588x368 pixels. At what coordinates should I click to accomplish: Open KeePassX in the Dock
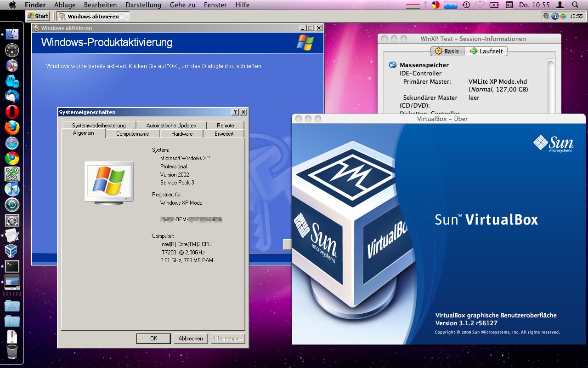12,174
